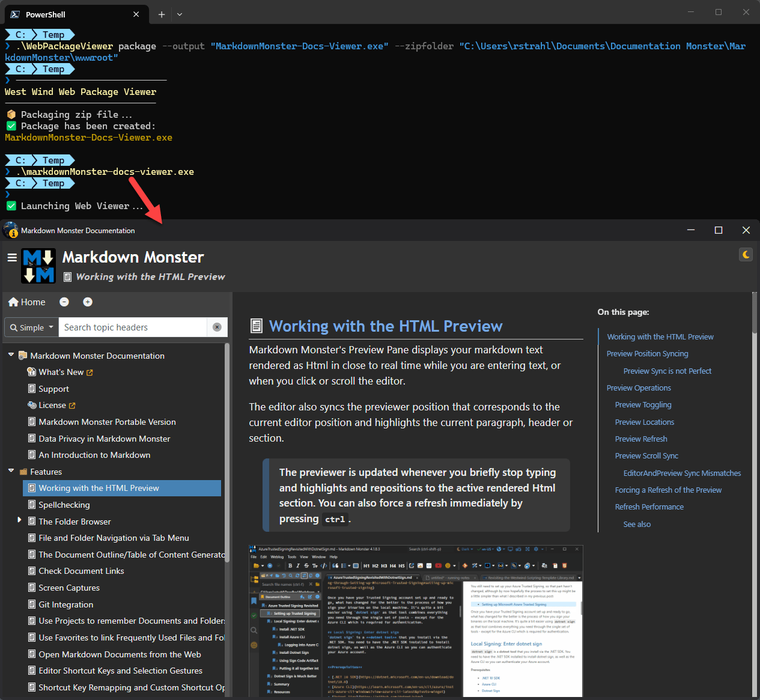Viewport: 760px width, 700px height.
Task: Click the Markdown Monster Documentation window icon
Action: 10,230
